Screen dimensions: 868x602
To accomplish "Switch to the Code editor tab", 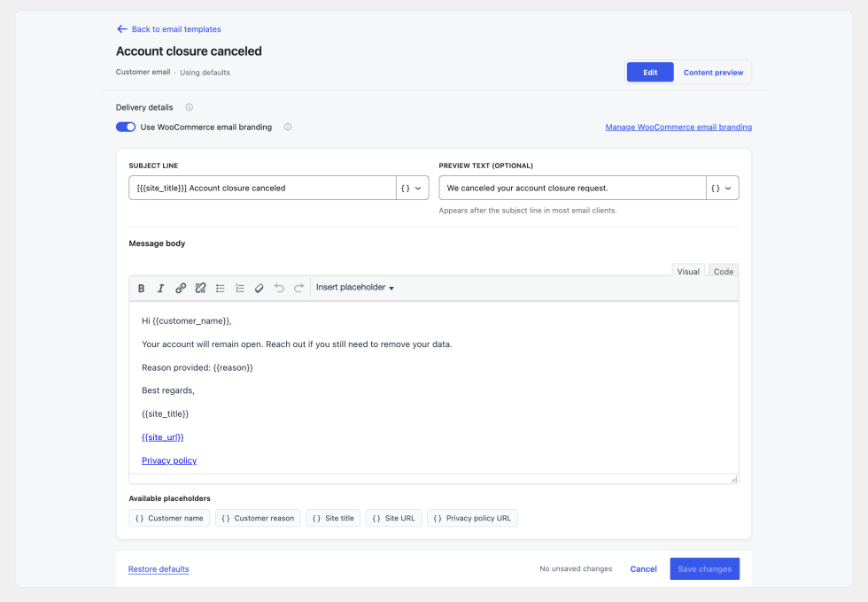I will [723, 271].
